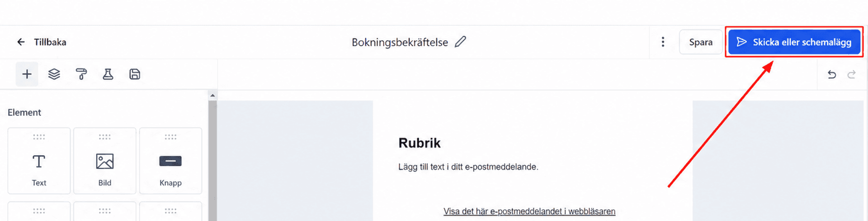Click the plus add-elements icon
Viewport: 868px width, 221px height.
[x=27, y=74]
